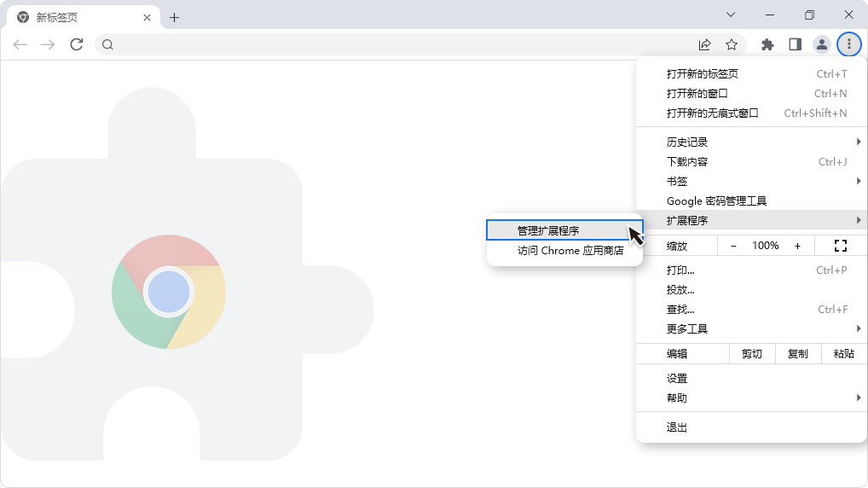Click the 100% zoom value
Image resolution: width=868 pixels, height=488 pixels.
(766, 246)
